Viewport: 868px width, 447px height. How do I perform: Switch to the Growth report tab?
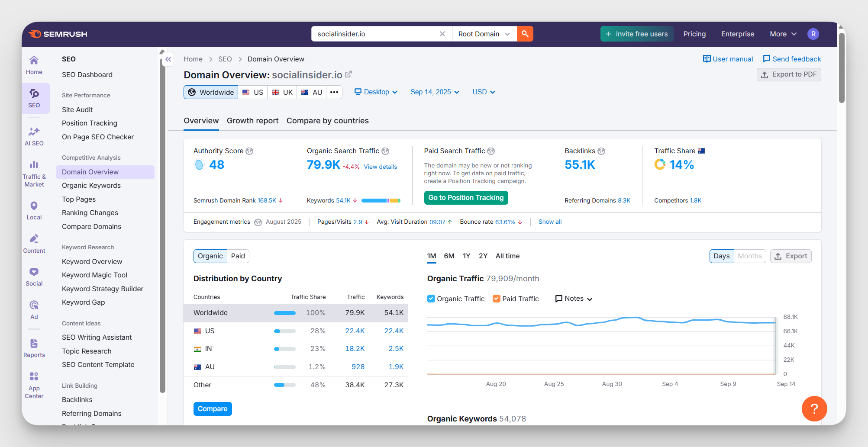point(252,121)
